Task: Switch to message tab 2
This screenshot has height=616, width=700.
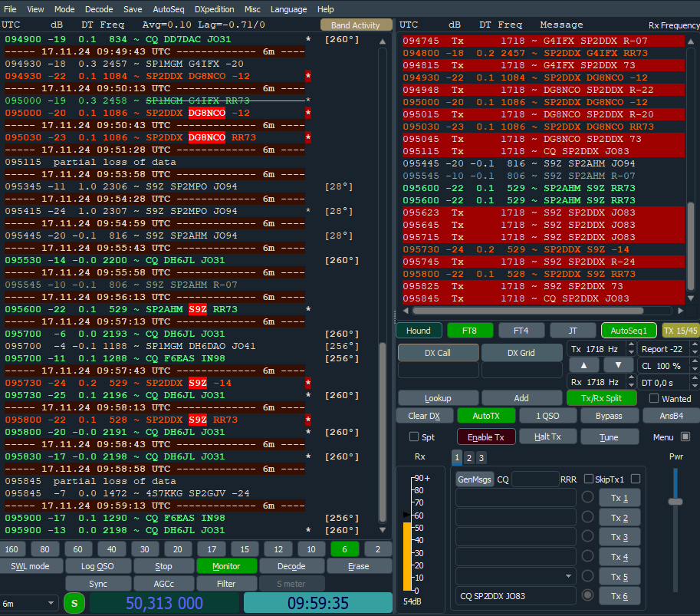Action: [x=468, y=457]
